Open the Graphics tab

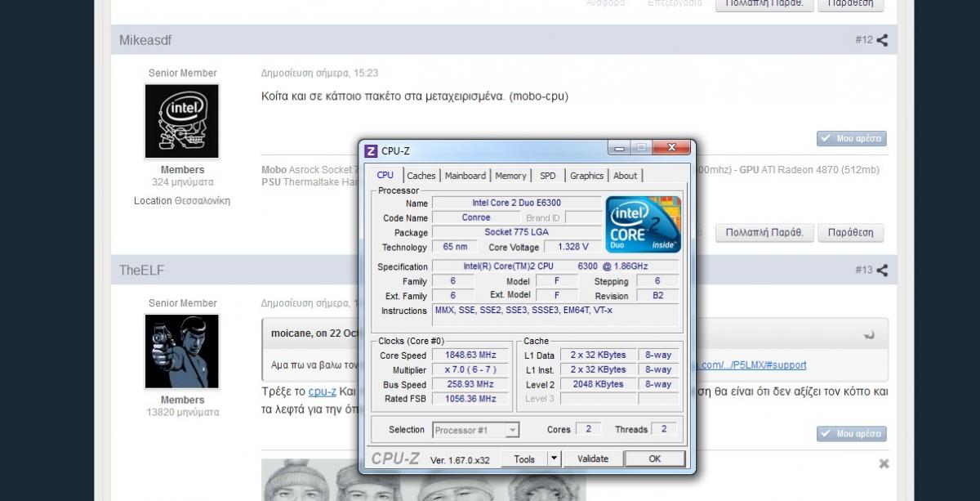tap(586, 176)
